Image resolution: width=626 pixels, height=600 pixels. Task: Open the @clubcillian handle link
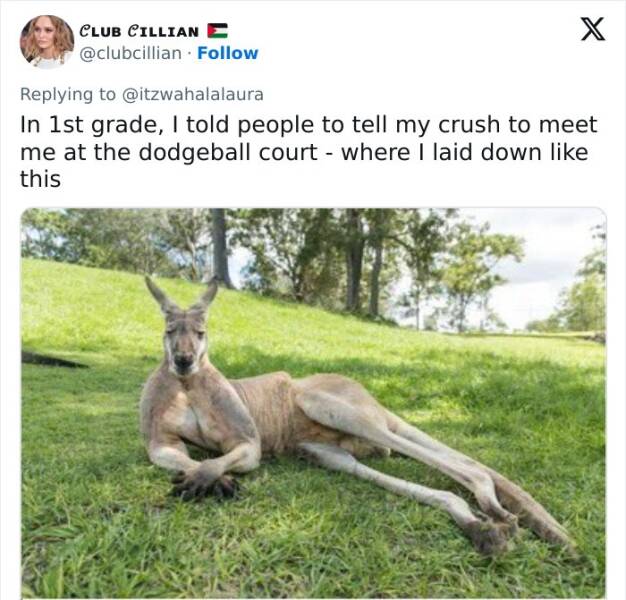(131, 53)
